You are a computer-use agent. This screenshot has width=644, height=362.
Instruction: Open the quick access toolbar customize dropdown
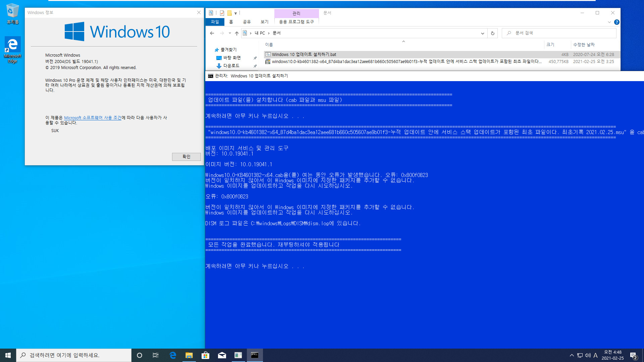pyautogui.click(x=235, y=13)
